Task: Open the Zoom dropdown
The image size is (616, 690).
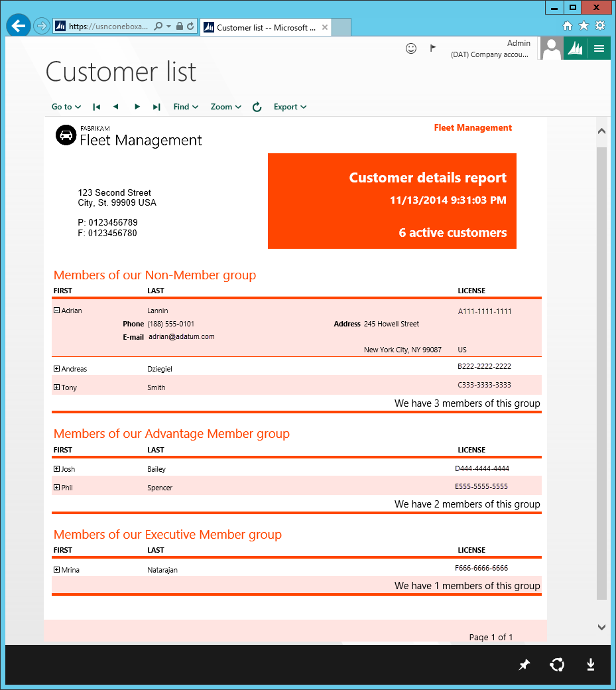Action: (225, 107)
